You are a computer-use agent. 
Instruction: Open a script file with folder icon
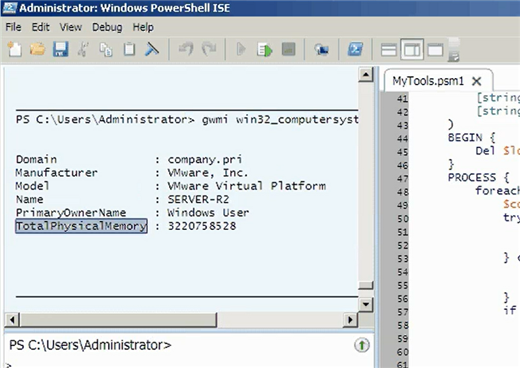point(37,49)
